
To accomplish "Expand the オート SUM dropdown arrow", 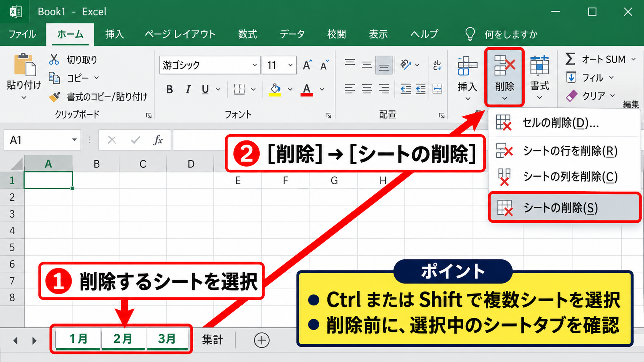I will click(633, 59).
